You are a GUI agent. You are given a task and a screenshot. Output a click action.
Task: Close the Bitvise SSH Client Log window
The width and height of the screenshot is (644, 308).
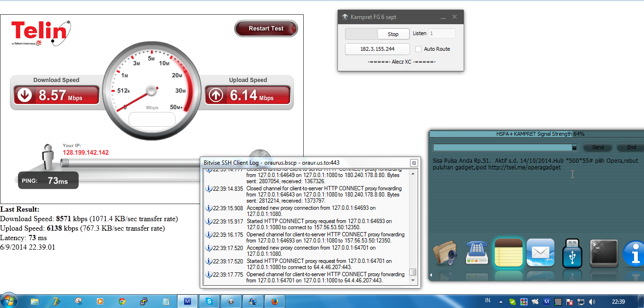pyautogui.click(x=413, y=162)
